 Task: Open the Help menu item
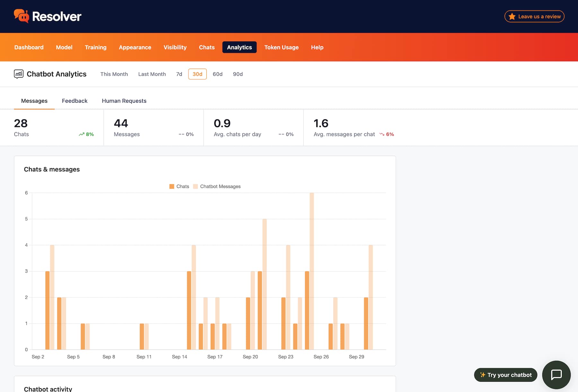pyautogui.click(x=317, y=47)
